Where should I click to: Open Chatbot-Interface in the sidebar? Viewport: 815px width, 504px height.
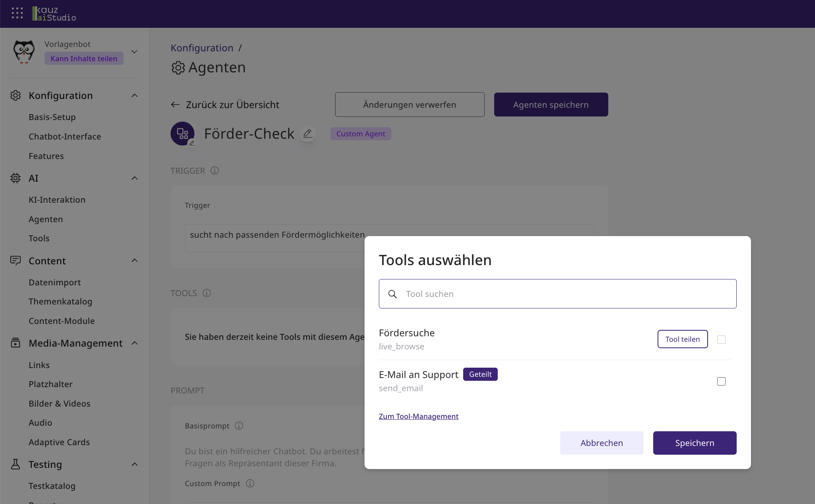65,137
